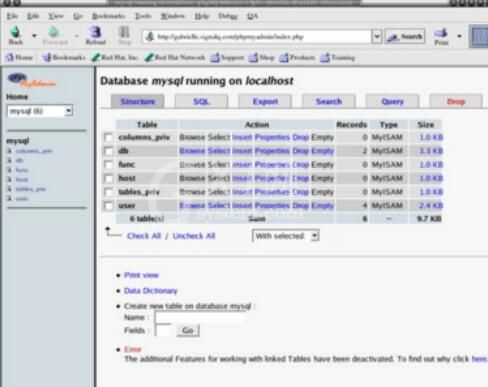
Task: Click the Home link in sidebar
Action: pos(17,97)
